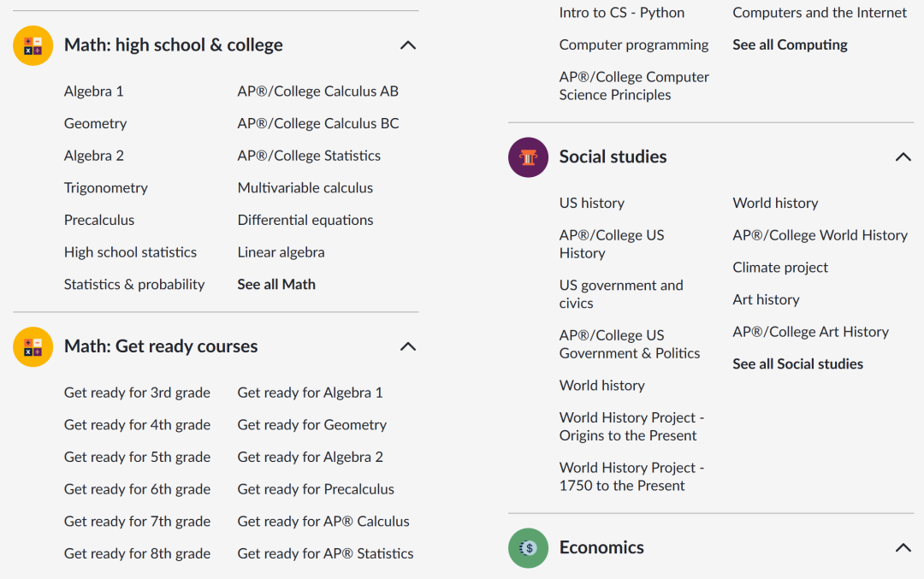
Task: Visit the Climate project course
Action: coord(780,268)
